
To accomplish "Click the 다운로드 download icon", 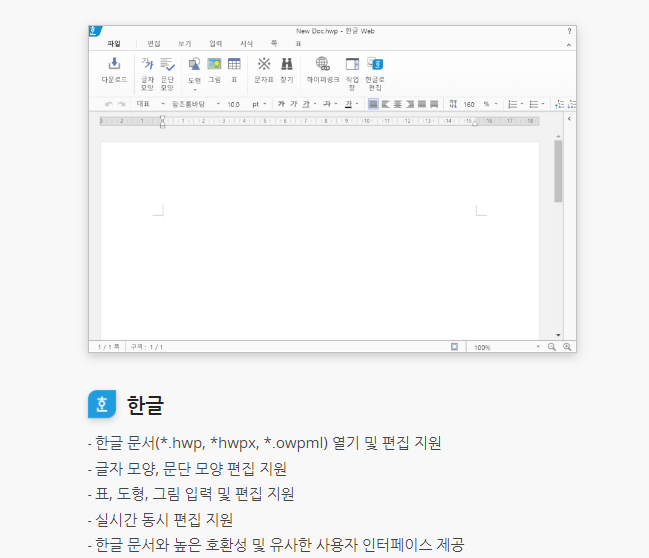I will pos(114,64).
